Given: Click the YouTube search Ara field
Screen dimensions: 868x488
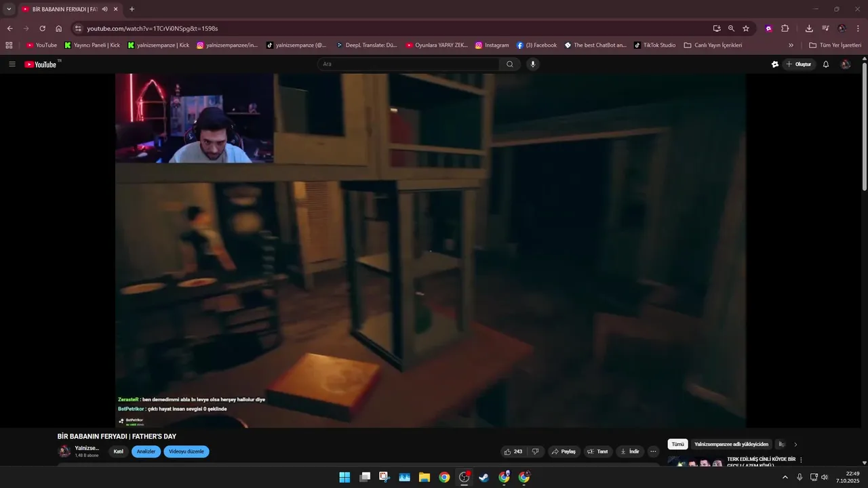Looking at the screenshot, I should 409,64.
